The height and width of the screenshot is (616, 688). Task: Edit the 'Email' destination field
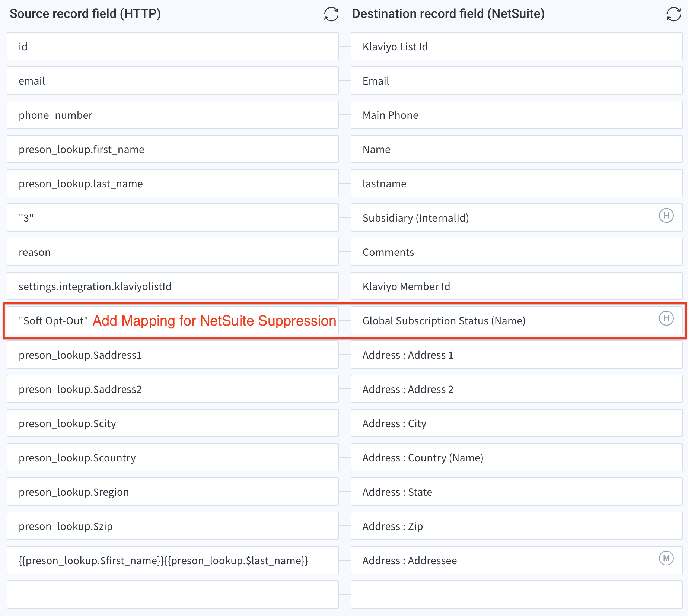[517, 80]
